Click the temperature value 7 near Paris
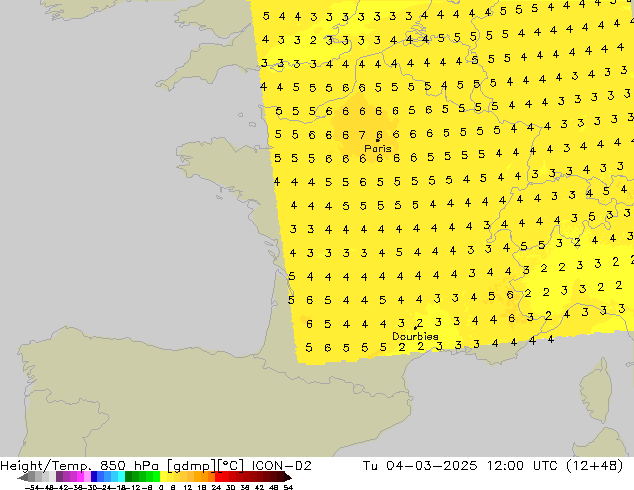 362,135
